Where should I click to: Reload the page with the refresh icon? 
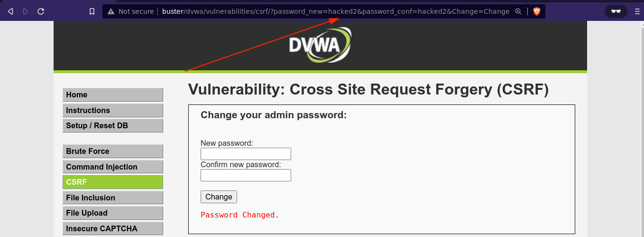(41, 11)
